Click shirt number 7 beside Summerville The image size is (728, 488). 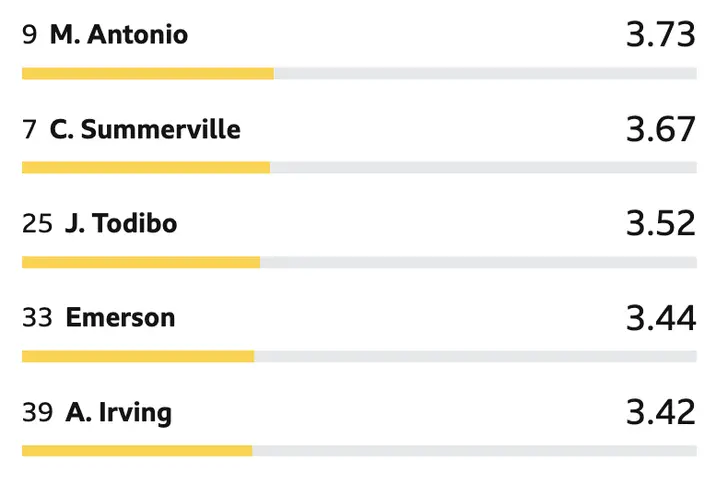[x=29, y=130]
